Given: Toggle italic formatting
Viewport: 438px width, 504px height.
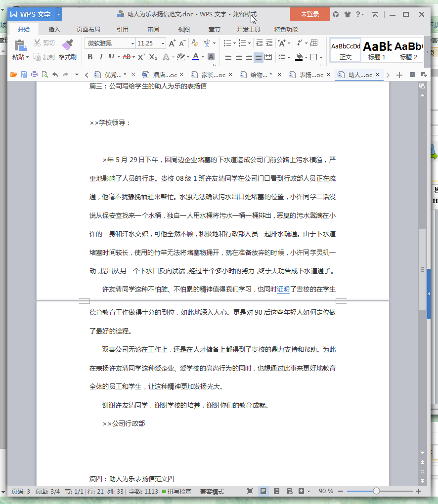Looking at the screenshot, I should click(x=101, y=57).
